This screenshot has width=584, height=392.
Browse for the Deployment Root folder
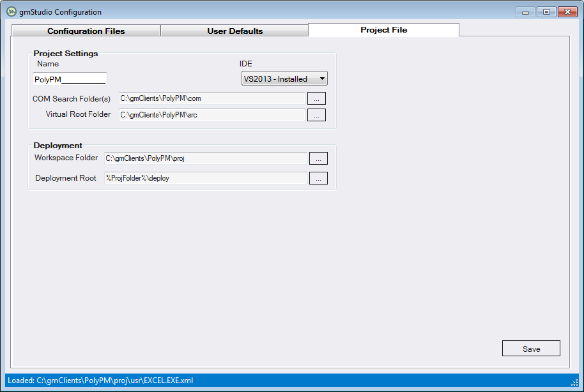(x=318, y=178)
